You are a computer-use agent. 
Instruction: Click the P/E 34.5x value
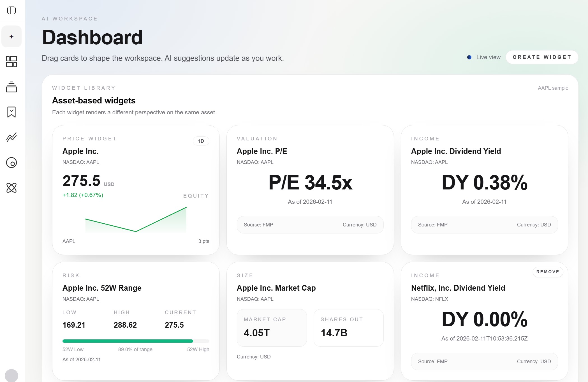pyautogui.click(x=310, y=182)
